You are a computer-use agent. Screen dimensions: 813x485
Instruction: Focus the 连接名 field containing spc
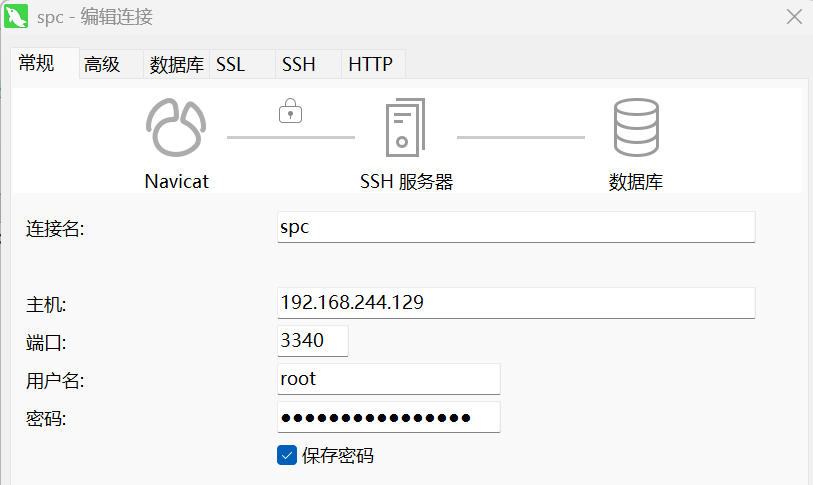coord(515,227)
